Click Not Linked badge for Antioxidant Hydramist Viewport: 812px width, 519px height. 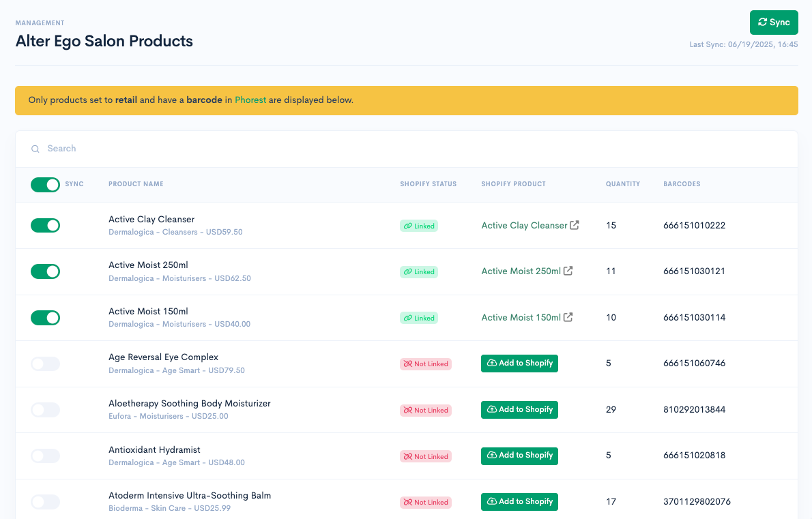coord(426,456)
